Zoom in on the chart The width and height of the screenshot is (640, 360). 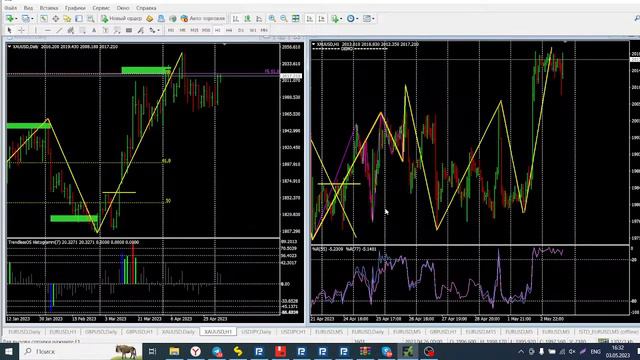(x=272, y=18)
